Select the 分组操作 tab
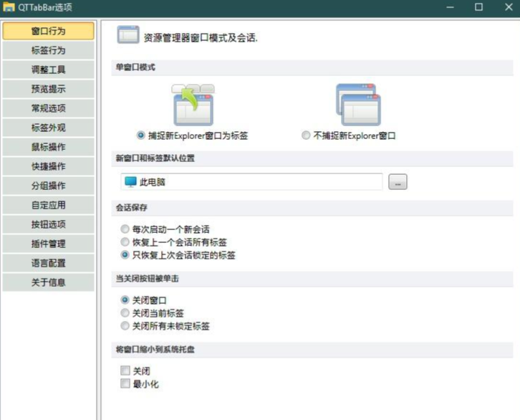The width and height of the screenshot is (520, 420). click(48, 186)
